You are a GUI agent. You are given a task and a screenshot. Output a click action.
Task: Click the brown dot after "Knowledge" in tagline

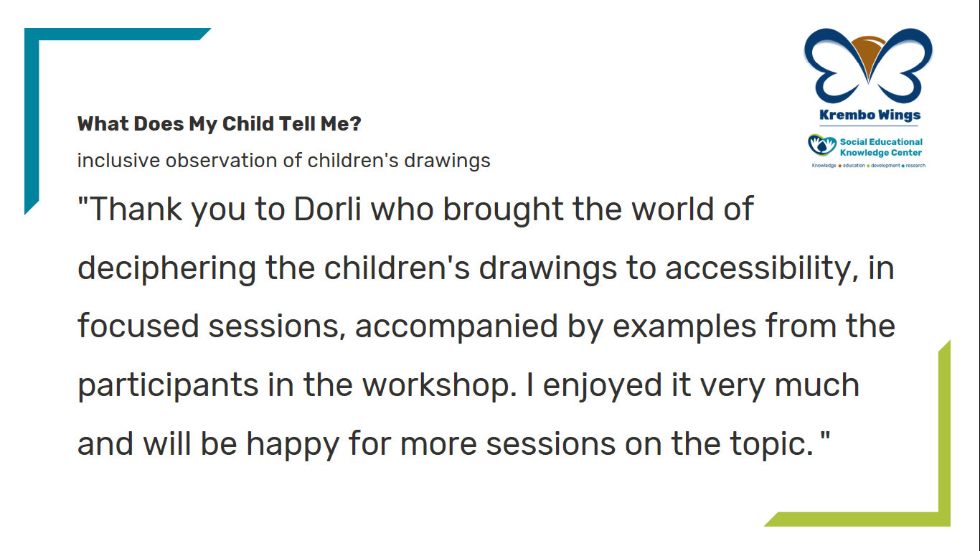[840, 166]
